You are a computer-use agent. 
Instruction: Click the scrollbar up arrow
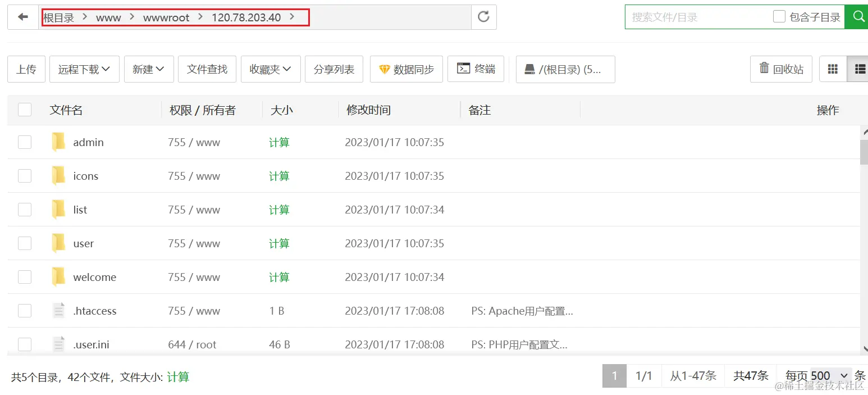(864, 131)
